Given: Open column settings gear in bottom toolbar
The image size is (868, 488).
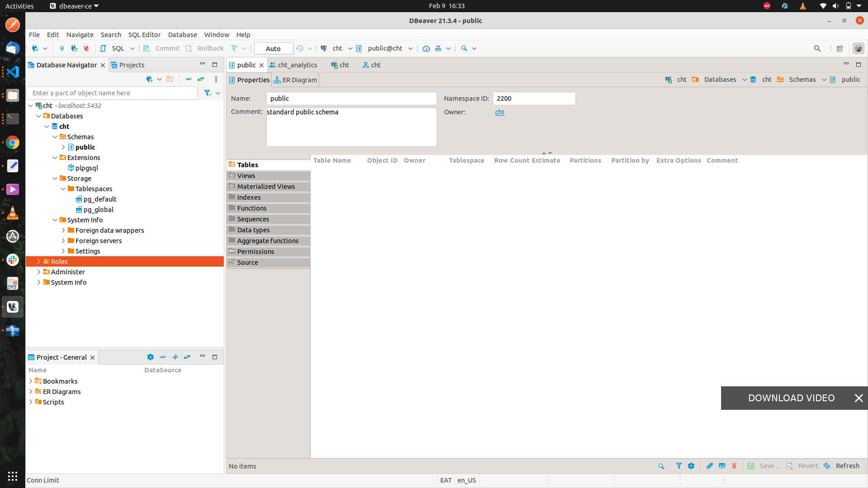Looking at the screenshot, I should tap(691, 466).
